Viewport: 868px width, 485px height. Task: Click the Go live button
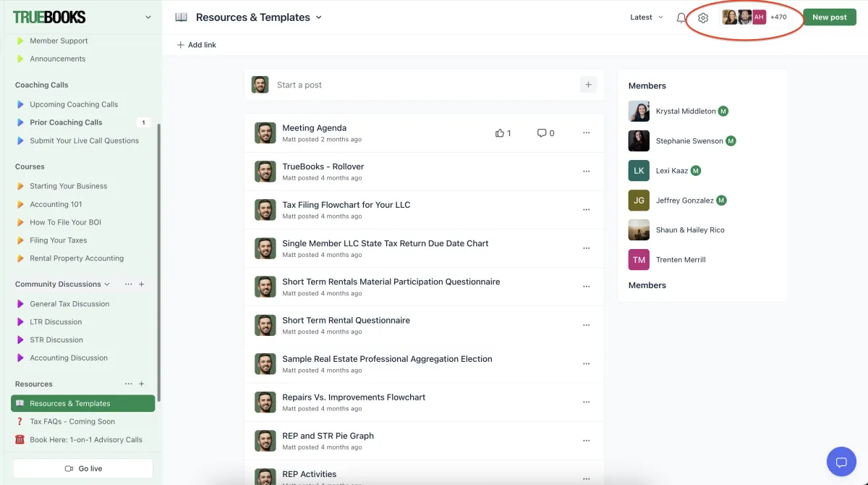[x=83, y=468]
